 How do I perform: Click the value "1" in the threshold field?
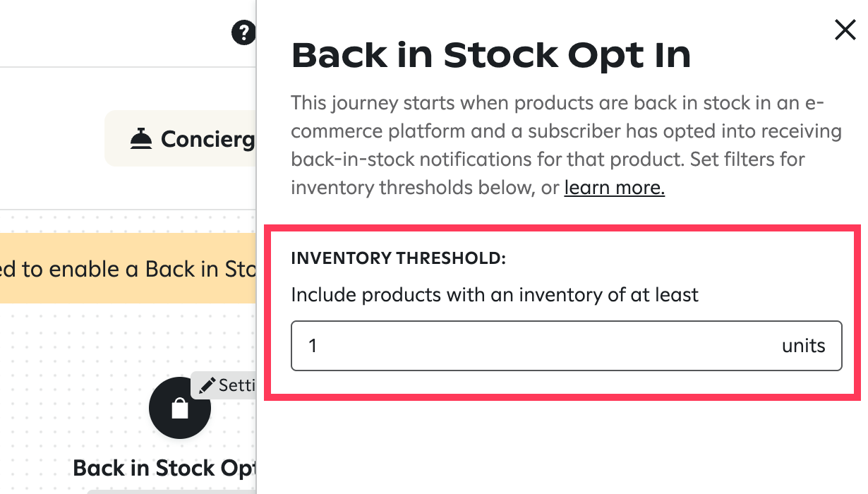click(313, 346)
